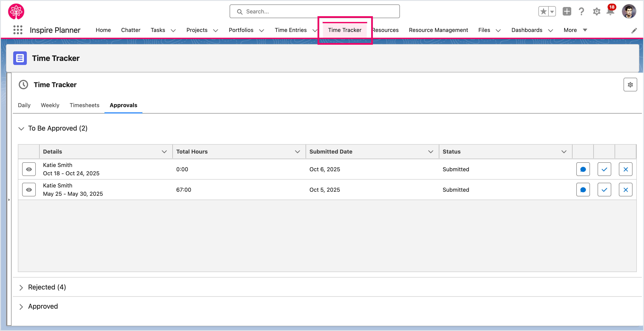
Task: Switch to the Weekly tab
Action: (x=50, y=105)
